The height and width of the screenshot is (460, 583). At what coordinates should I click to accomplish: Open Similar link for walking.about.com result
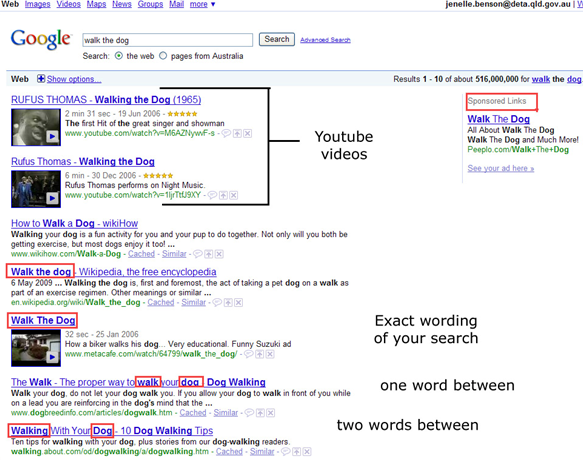pos(262,451)
